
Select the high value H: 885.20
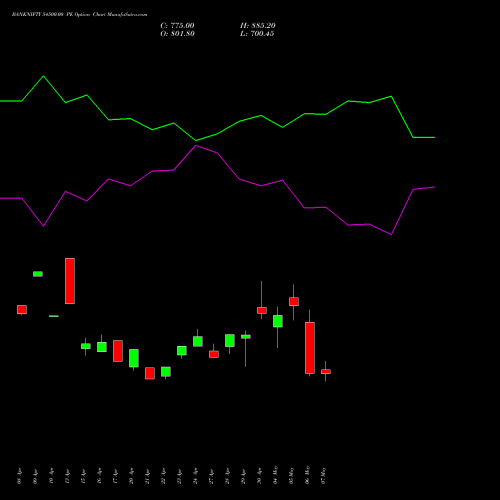point(258,26)
